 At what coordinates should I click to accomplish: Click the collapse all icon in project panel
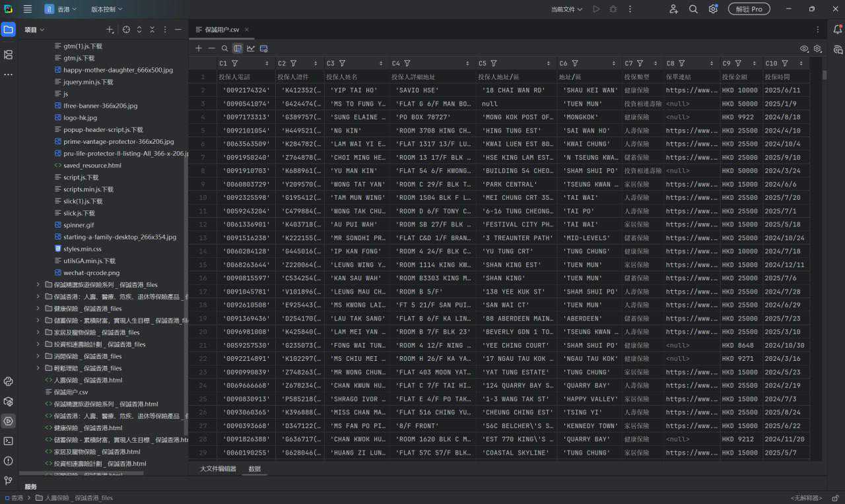coord(152,30)
